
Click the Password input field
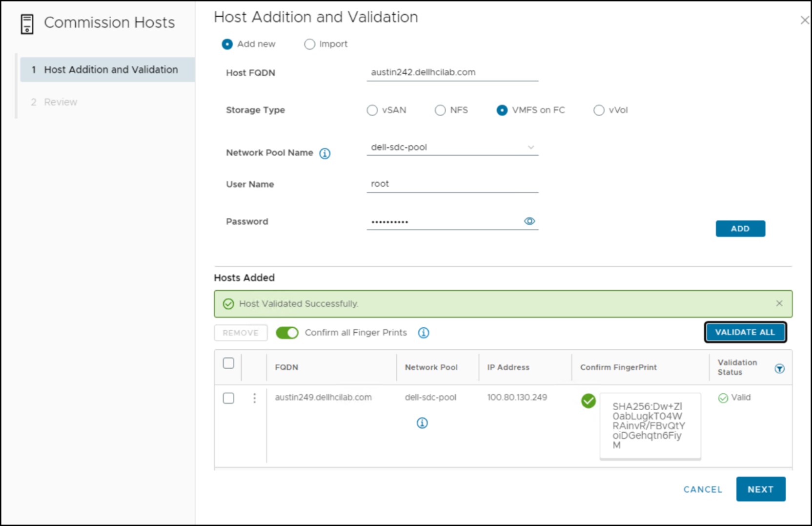point(452,221)
